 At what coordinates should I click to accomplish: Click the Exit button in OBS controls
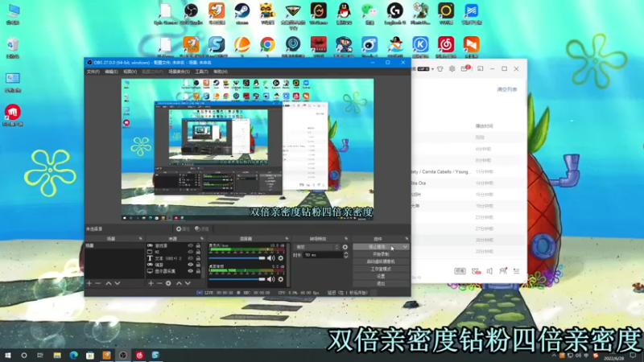click(381, 284)
